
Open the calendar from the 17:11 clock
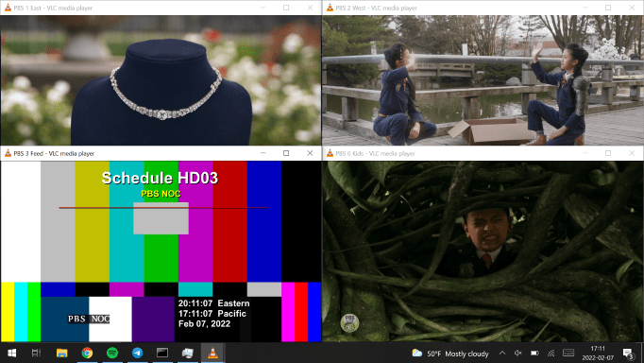[x=598, y=354]
